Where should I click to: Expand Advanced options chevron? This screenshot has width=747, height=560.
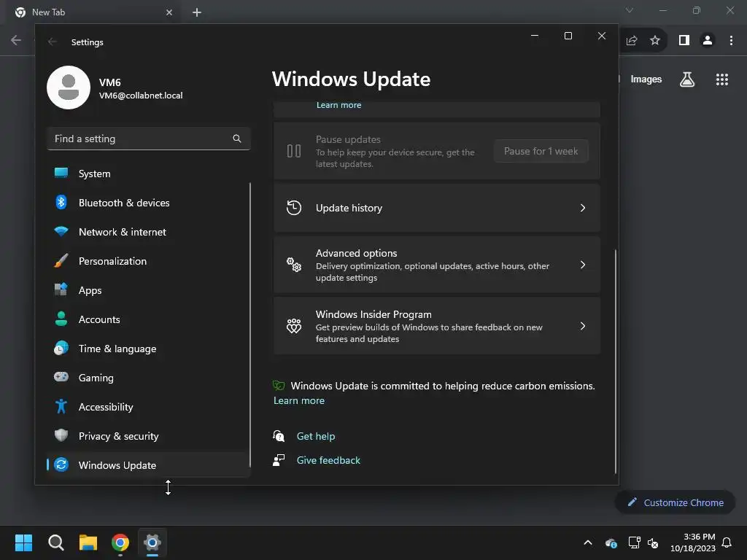583,265
